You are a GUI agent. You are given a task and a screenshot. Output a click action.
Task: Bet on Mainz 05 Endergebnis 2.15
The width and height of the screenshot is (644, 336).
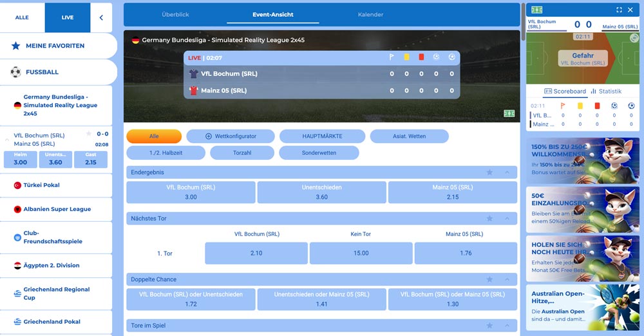tap(453, 192)
